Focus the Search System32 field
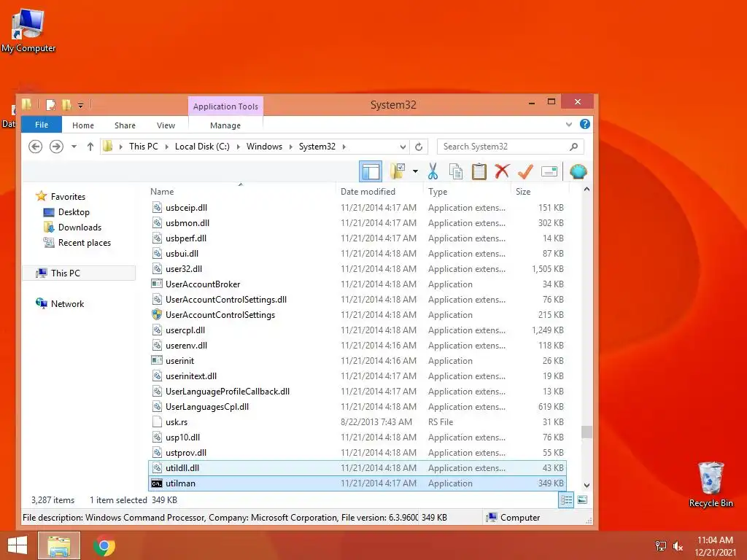This screenshot has width=747, height=560. tap(510, 147)
